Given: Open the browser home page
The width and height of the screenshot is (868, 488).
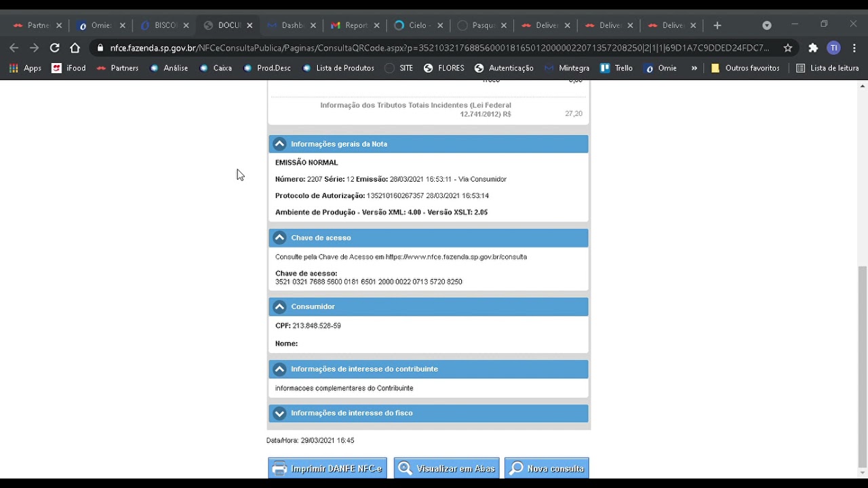Looking at the screenshot, I should [x=75, y=47].
